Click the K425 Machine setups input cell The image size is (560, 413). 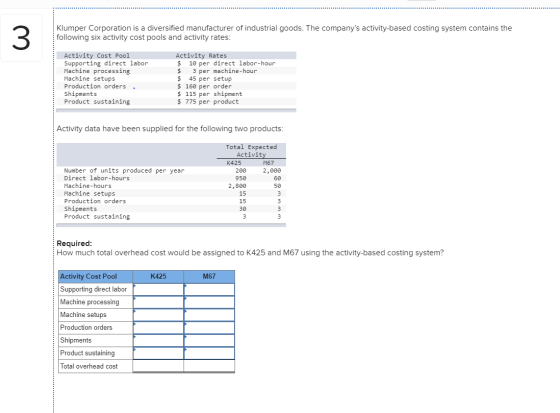click(158, 315)
